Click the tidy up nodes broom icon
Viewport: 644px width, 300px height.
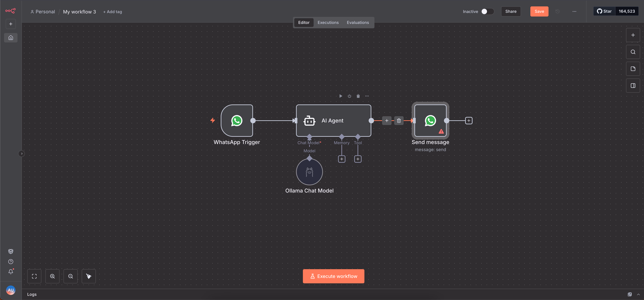(88, 276)
